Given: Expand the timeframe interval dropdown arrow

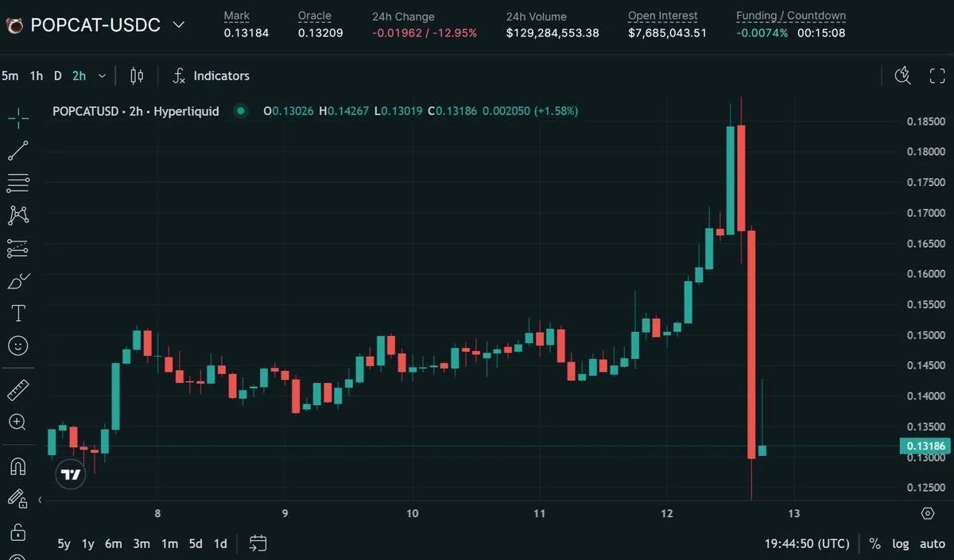Looking at the screenshot, I should 102,76.
